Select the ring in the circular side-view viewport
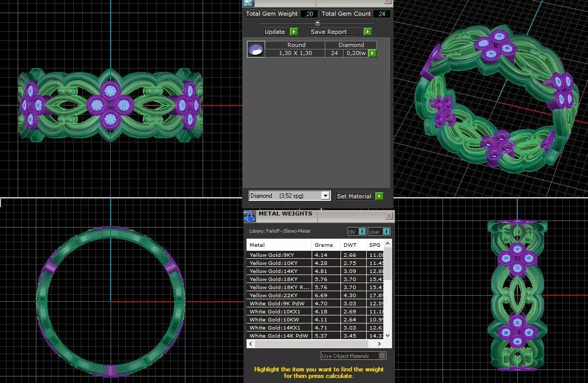Screen dimensions: 588x383 [111, 301]
